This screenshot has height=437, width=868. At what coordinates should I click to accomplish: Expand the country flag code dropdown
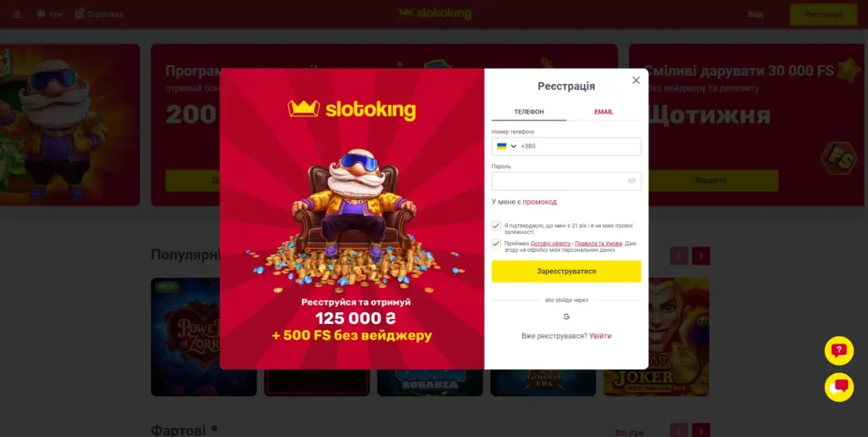coord(507,146)
